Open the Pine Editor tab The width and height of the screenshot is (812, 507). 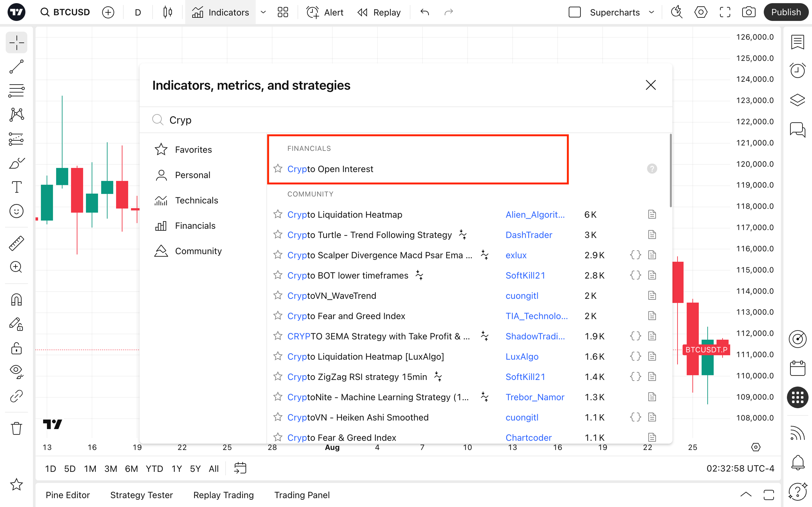[x=68, y=495]
